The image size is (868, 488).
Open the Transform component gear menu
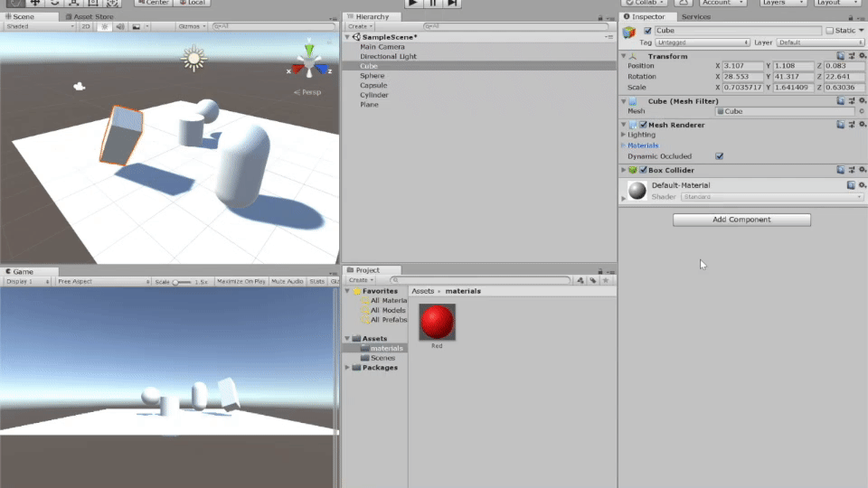pyautogui.click(x=861, y=56)
